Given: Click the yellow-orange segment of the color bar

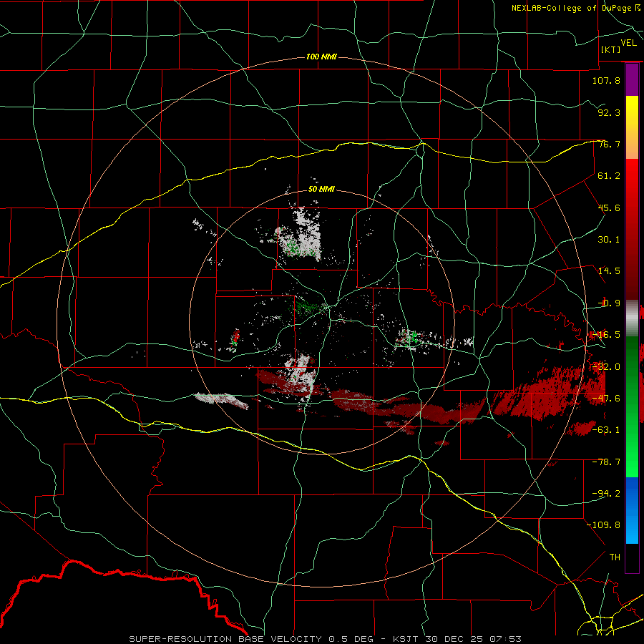Looking at the screenshot, I should click(632, 127).
